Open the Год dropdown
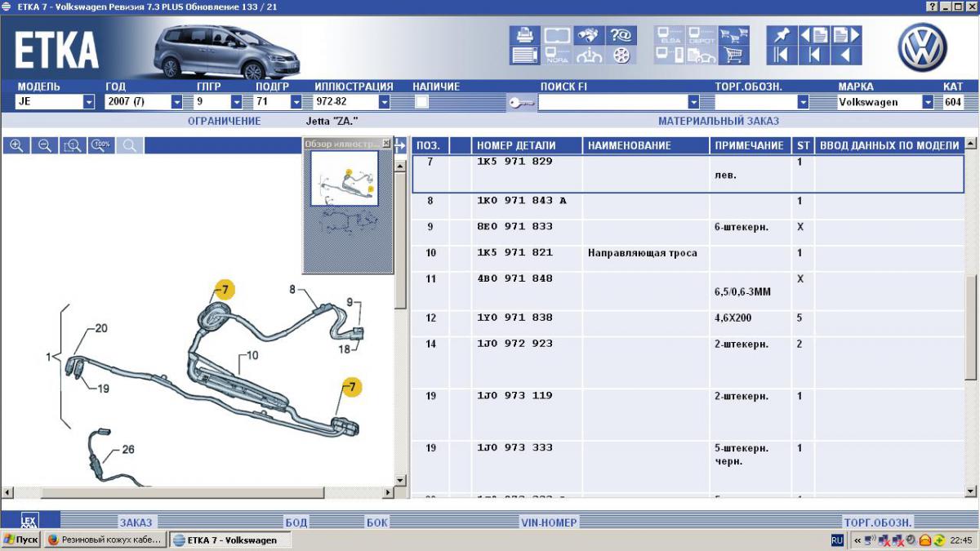The width and height of the screenshot is (980, 551). (176, 102)
